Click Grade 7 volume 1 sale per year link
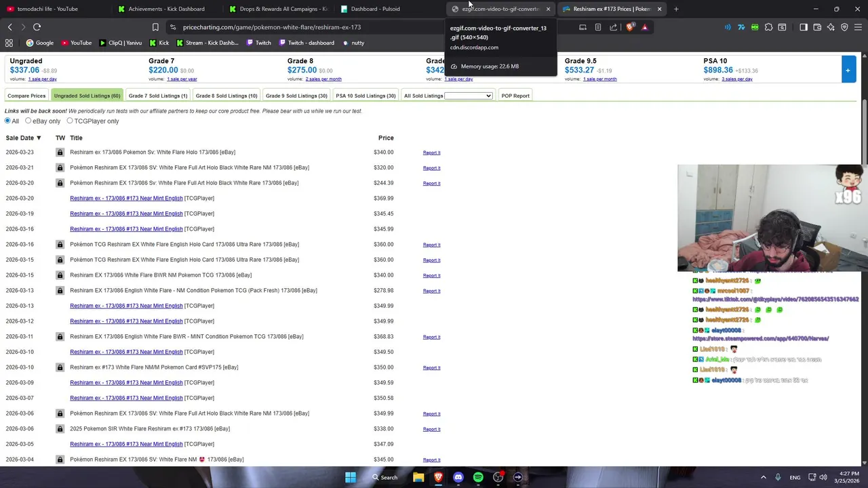The height and width of the screenshot is (488, 868). pyautogui.click(x=182, y=79)
